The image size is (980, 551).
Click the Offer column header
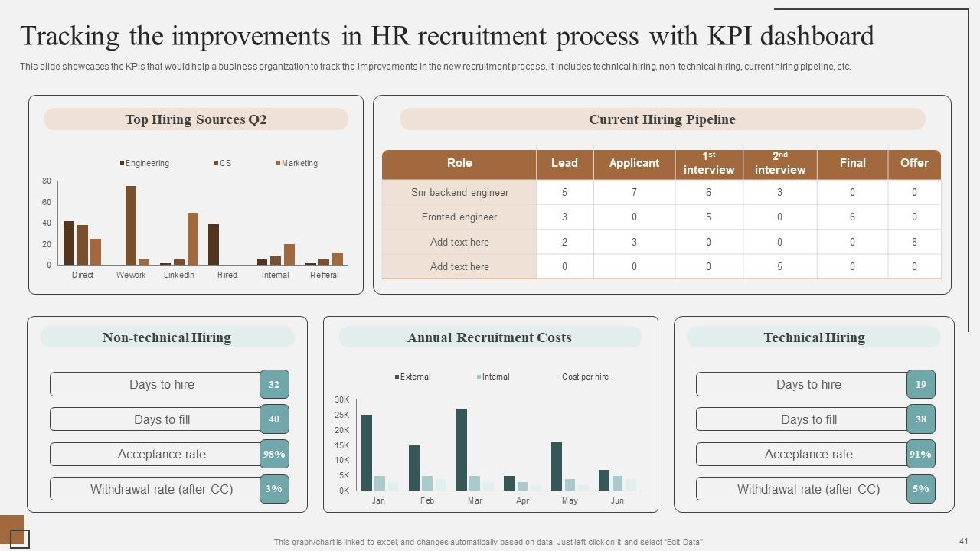[x=914, y=163]
